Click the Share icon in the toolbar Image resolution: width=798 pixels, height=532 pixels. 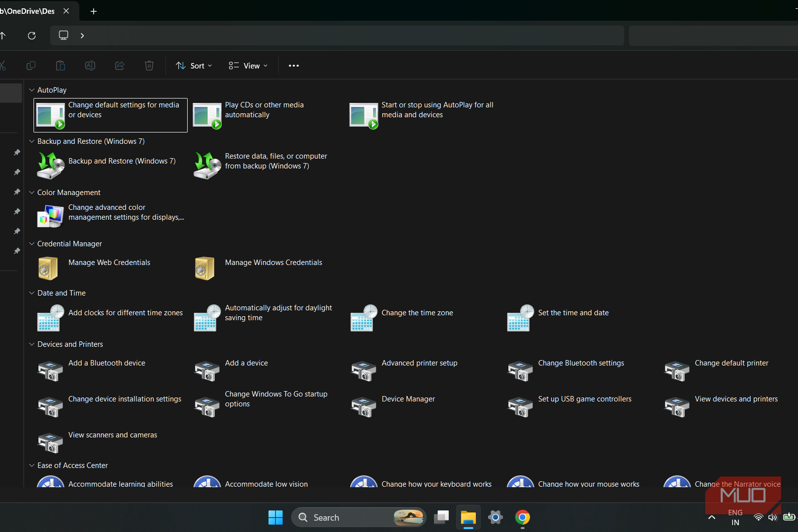pos(120,66)
